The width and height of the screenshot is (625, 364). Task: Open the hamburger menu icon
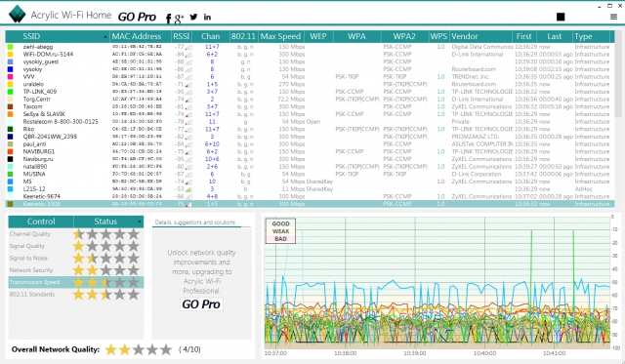[613, 17]
